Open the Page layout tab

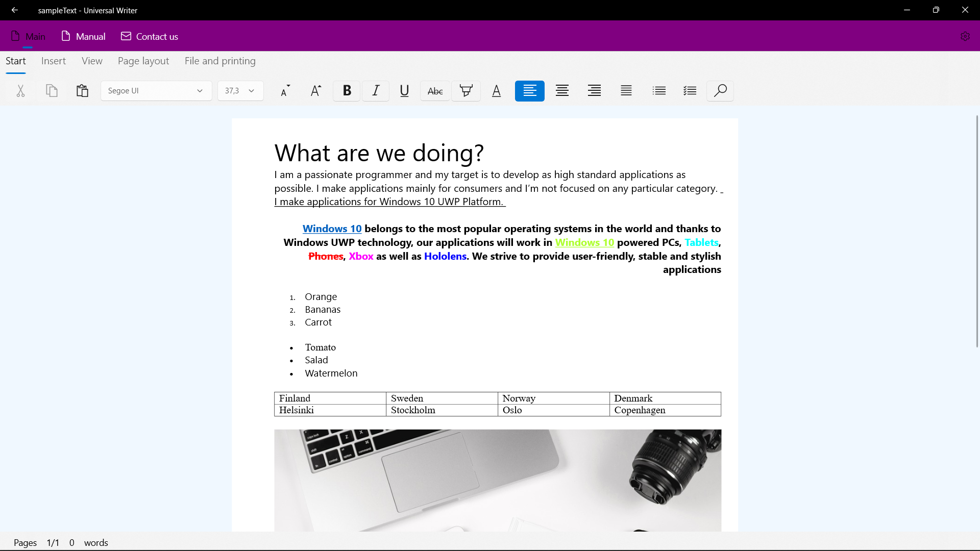[143, 61]
